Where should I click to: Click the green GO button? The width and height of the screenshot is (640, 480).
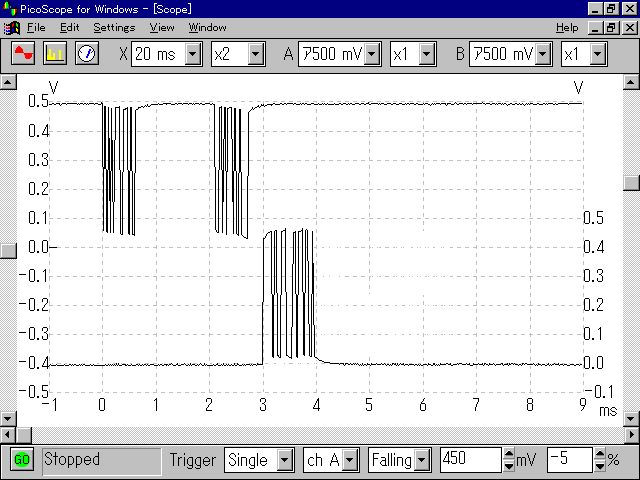click(x=22, y=460)
